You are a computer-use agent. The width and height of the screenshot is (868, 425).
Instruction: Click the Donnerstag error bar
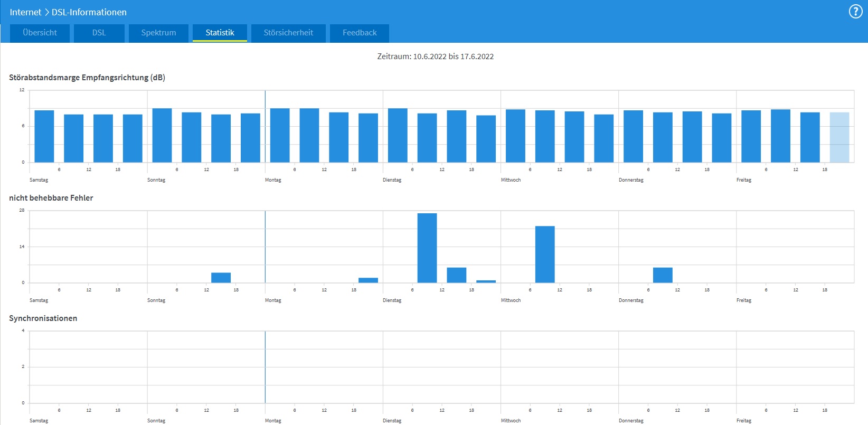click(663, 275)
